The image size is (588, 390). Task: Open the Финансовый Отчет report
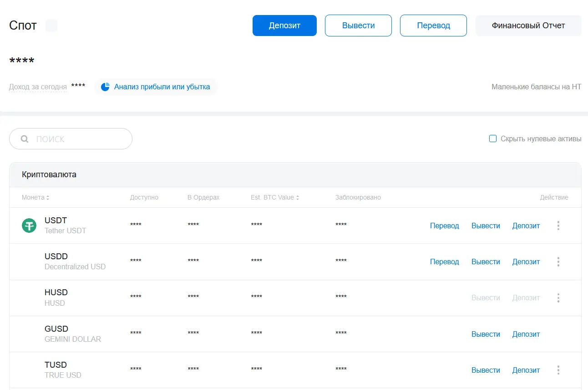pyautogui.click(x=528, y=26)
